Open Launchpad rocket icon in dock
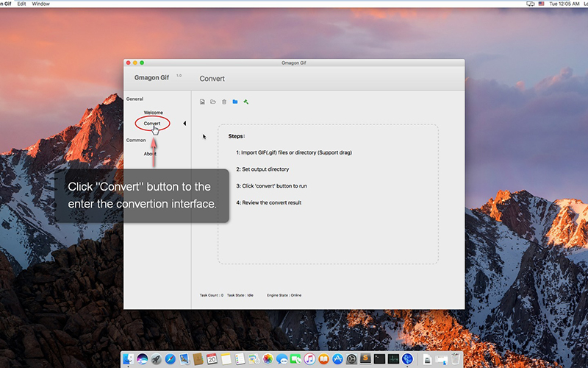588x368 pixels. tap(156, 359)
